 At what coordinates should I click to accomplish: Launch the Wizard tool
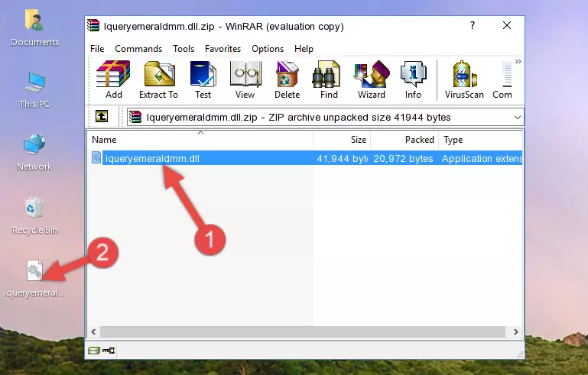pos(372,79)
